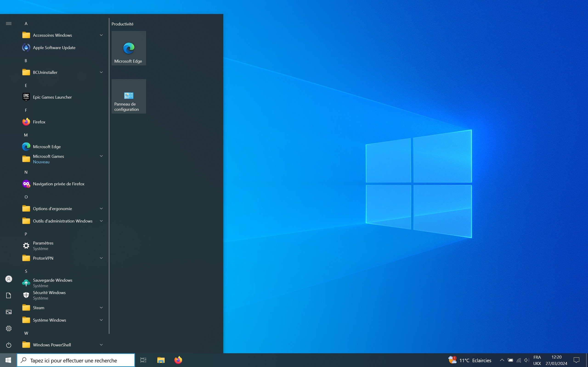
Task: Open Epic Games Launcher from app list
Action: (52, 97)
